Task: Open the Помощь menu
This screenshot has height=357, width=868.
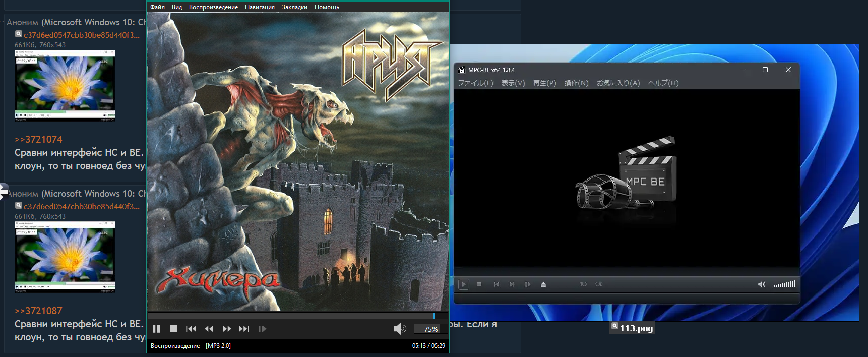Action: [327, 7]
